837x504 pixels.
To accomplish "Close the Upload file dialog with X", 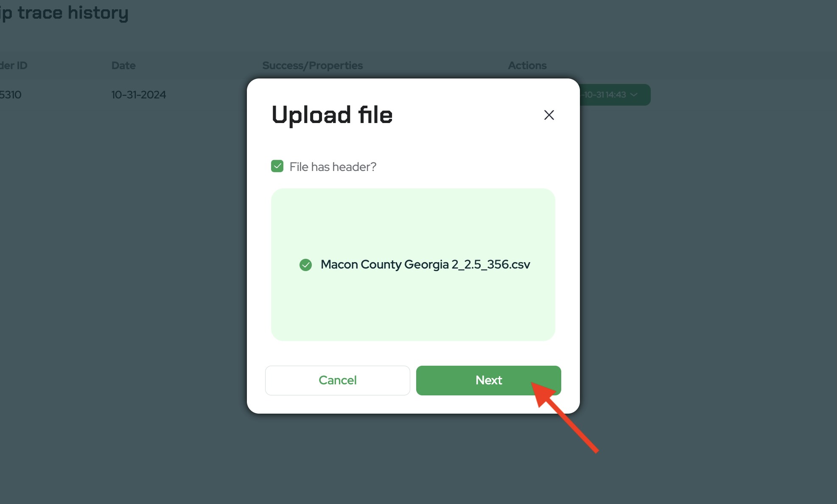I will [549, 115].
